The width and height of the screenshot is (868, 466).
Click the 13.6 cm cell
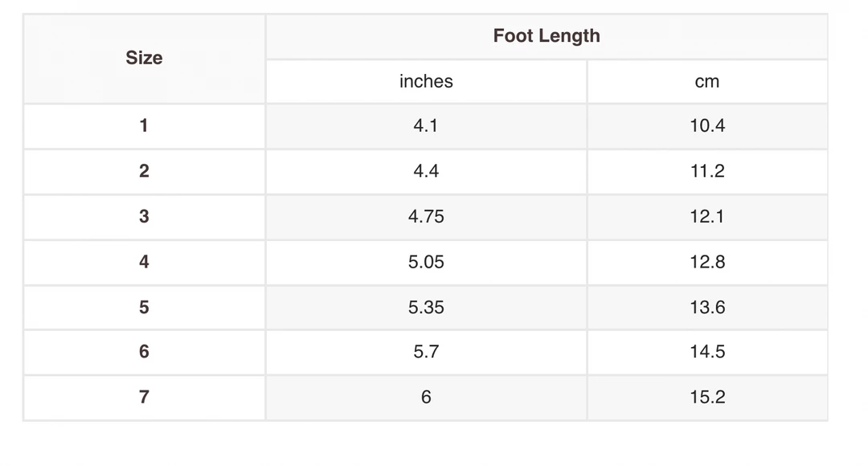pos(707,307)
